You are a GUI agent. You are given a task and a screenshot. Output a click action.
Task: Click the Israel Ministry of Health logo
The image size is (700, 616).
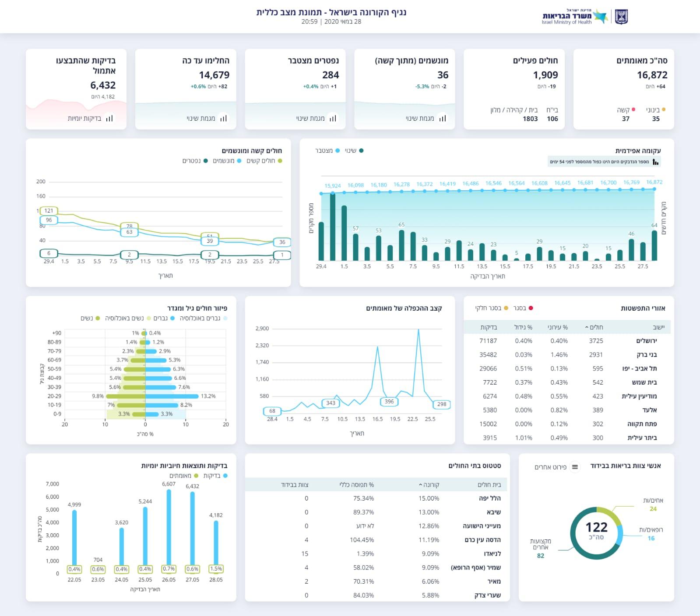pos(574,17)
